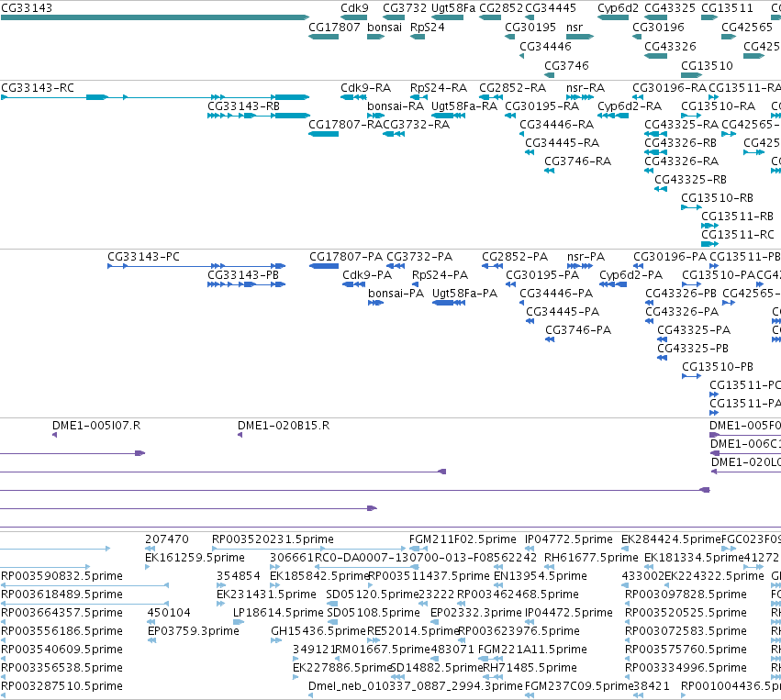
Task: Select protein Cdk9-PA
Action: click(367, 275)
